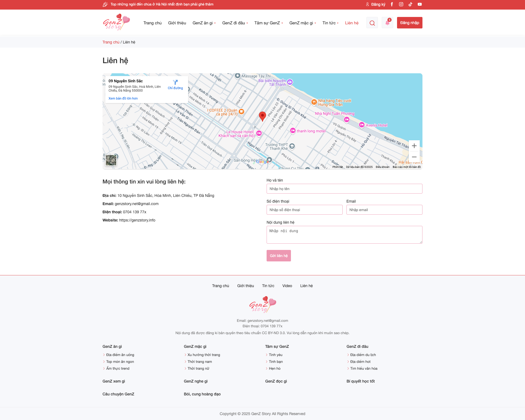This screenshot has height=420, width=525.
Task: Expand the GenZ ăn gì dropdown menu
Action: point(204,23)
